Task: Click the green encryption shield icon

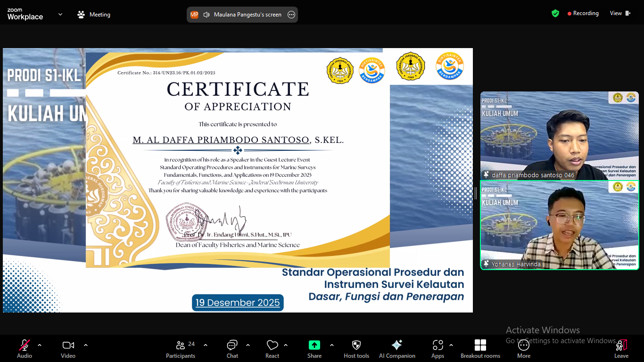Action: tap(555, 13)
